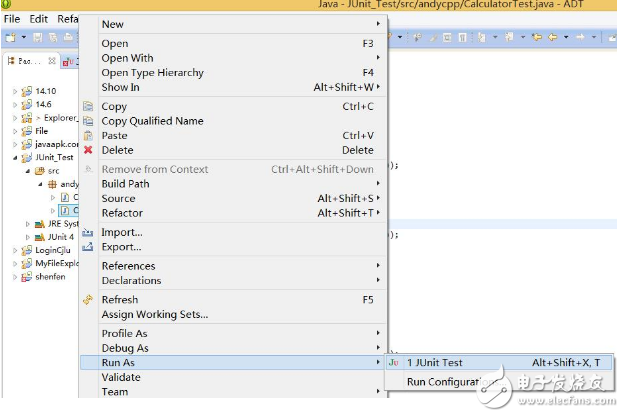
Task: Select 1 JUnit Test from the submenu
Action: 435,363
